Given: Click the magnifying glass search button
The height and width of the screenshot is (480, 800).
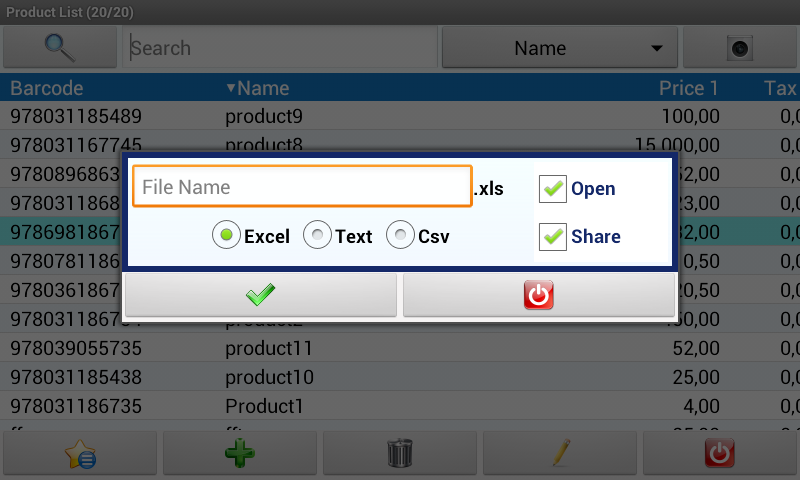Looking at the screenshot, I should click(60, 48).
